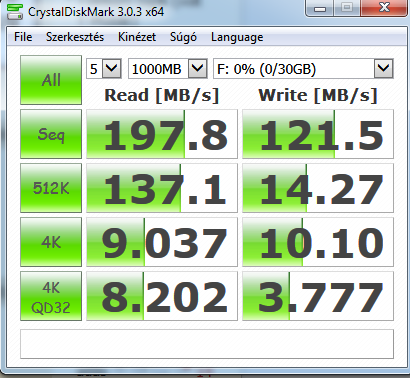Minimize the CrystalDiskMark window
410x378 pixels.
[319, 8]
